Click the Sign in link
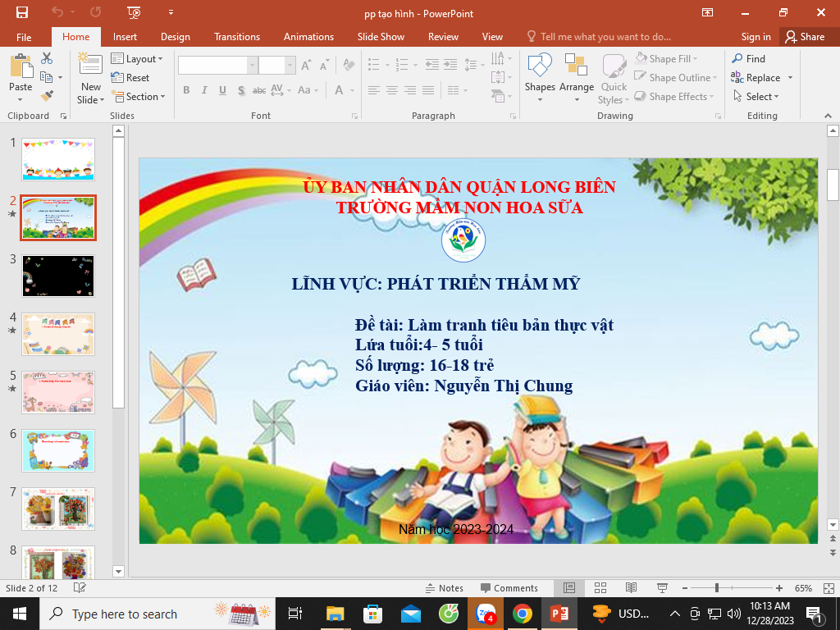 (x=756, y=37)
